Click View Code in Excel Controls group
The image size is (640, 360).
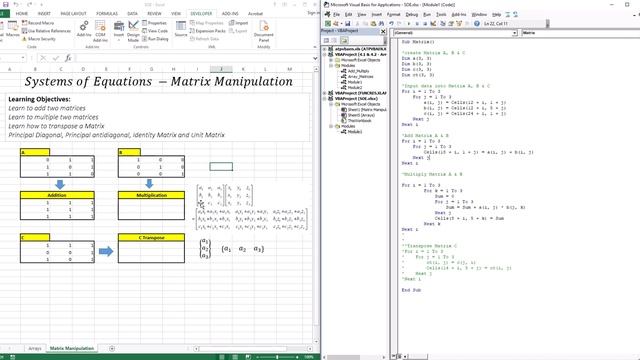[155, 31]
